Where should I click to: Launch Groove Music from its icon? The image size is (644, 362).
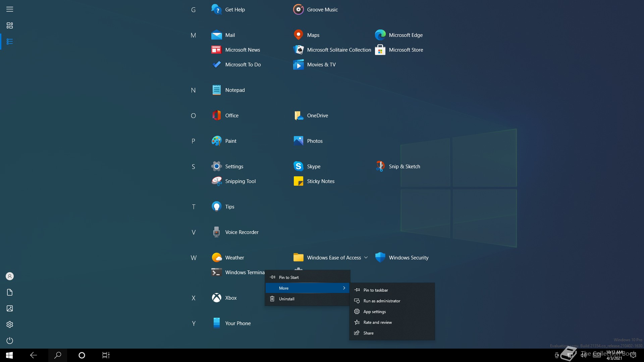coord(298,9)
